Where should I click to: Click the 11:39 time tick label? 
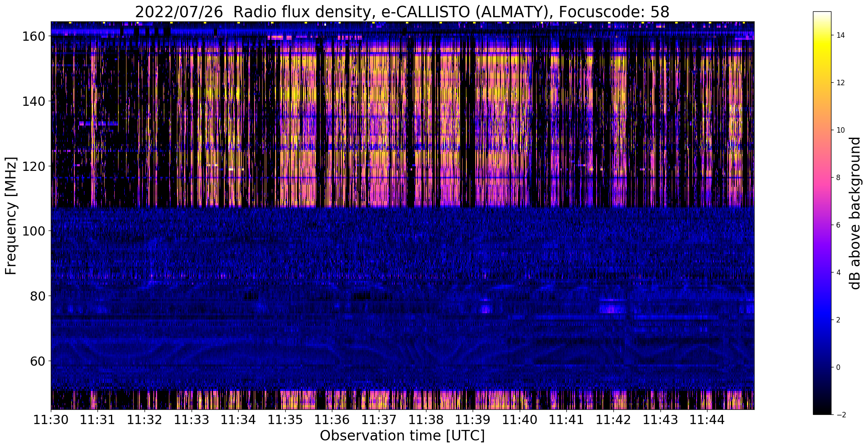point(473,419)
